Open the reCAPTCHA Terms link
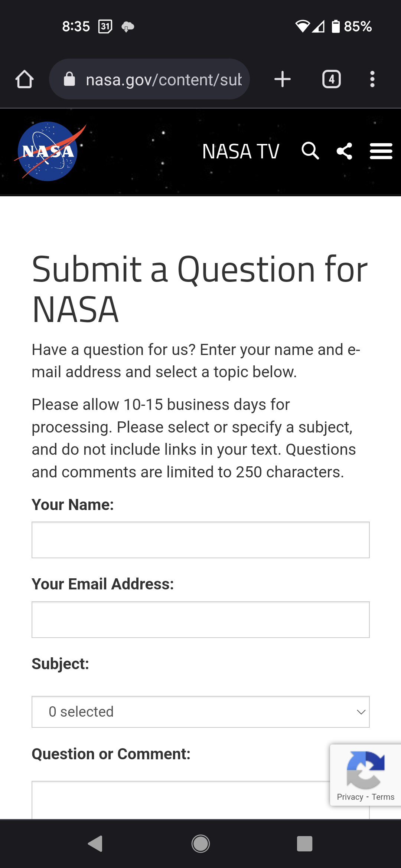 (x=383, y=797)
